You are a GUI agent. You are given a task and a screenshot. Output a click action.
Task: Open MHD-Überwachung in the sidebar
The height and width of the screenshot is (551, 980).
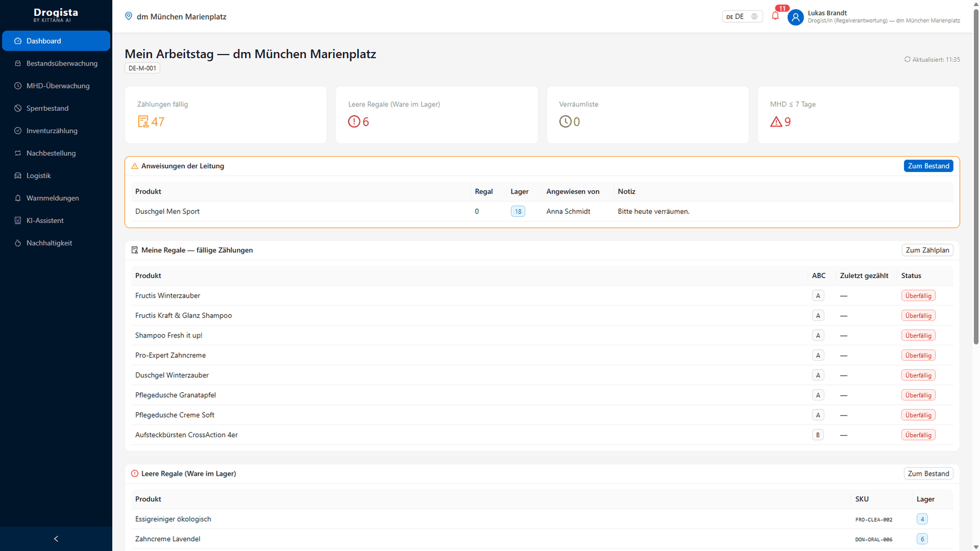[x=56, y=86]
